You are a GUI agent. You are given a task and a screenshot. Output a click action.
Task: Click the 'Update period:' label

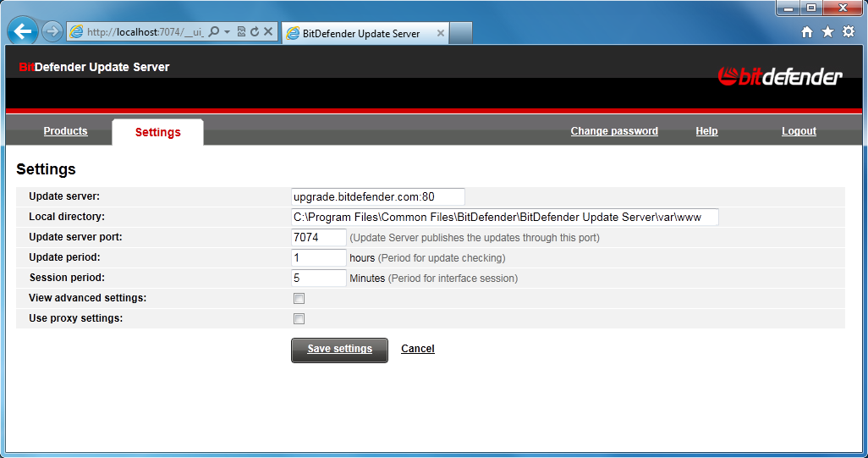[x=65, y=257]
